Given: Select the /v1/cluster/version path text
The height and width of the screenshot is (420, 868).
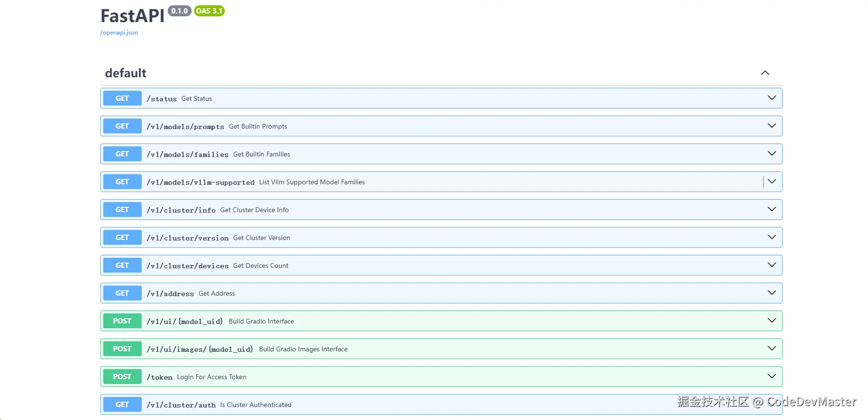Looking at the screenshot, I should pos(188,238).
